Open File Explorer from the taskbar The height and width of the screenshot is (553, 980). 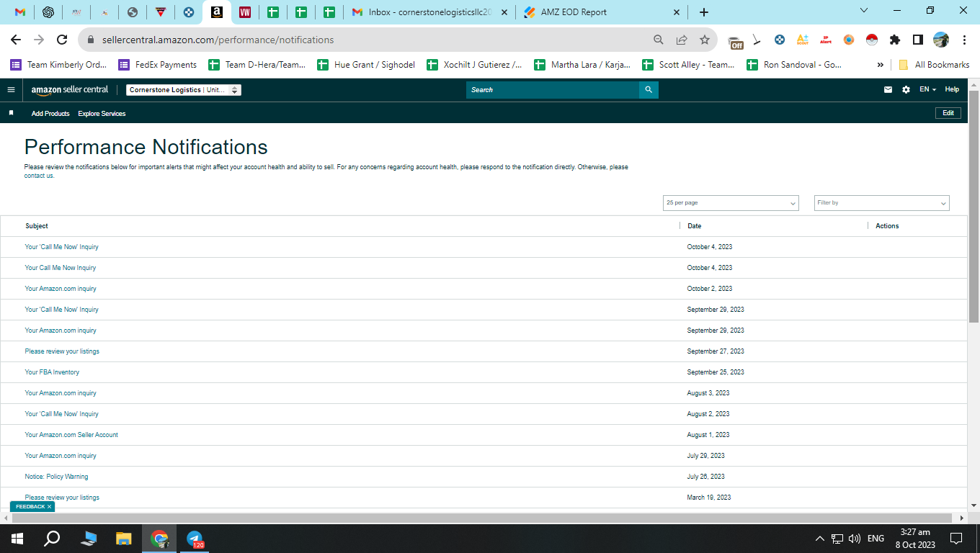[x=124, y=539]
